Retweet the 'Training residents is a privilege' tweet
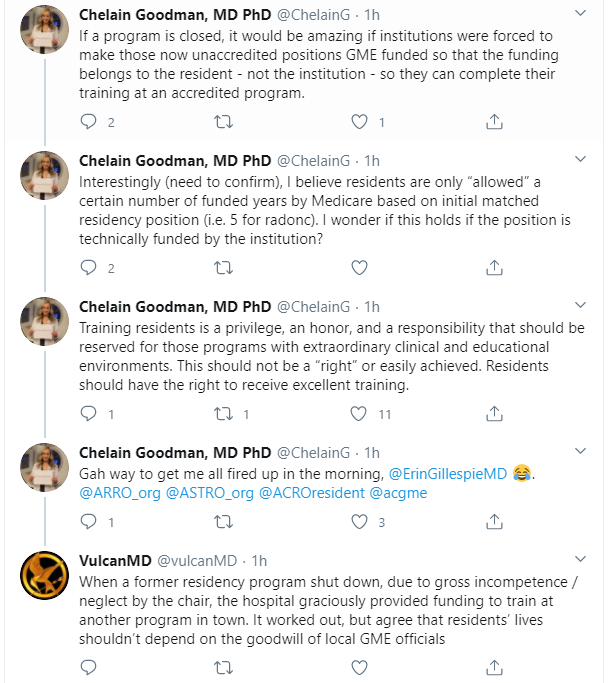 tap(224, 414)
